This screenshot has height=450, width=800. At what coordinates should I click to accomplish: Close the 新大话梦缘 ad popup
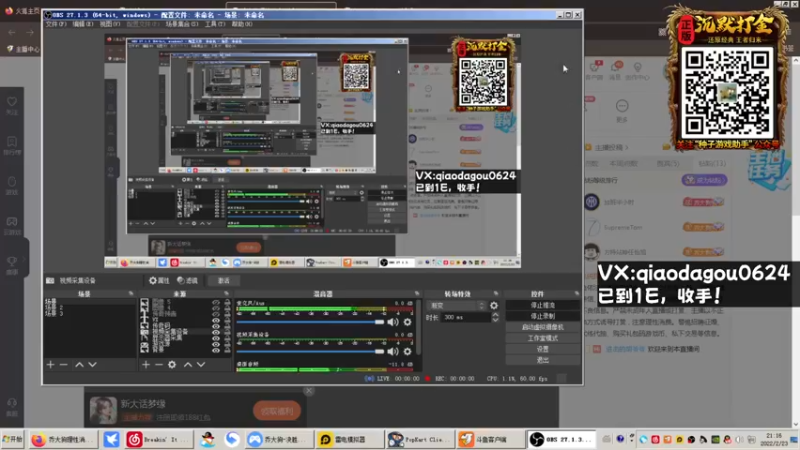tap(309, 391)
